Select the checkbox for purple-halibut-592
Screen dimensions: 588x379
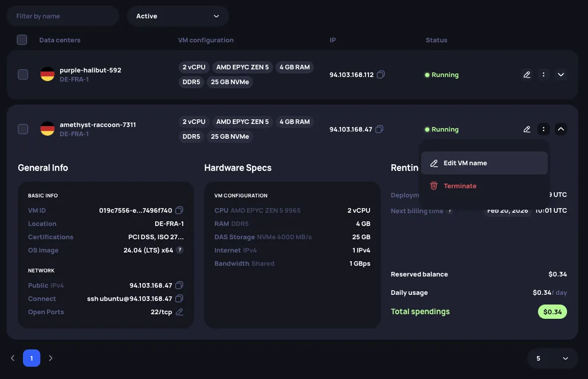point(22,74)
